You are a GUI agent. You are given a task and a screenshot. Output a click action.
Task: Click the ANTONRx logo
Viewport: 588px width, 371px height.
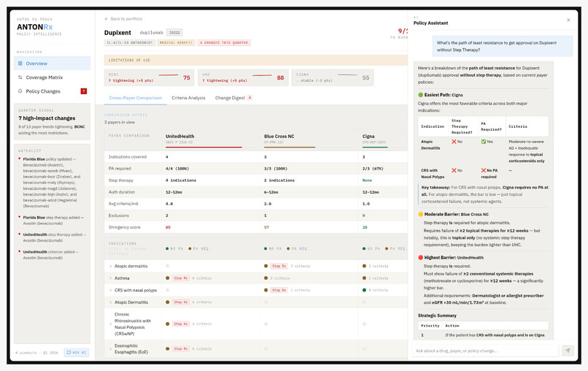[34, 27]
